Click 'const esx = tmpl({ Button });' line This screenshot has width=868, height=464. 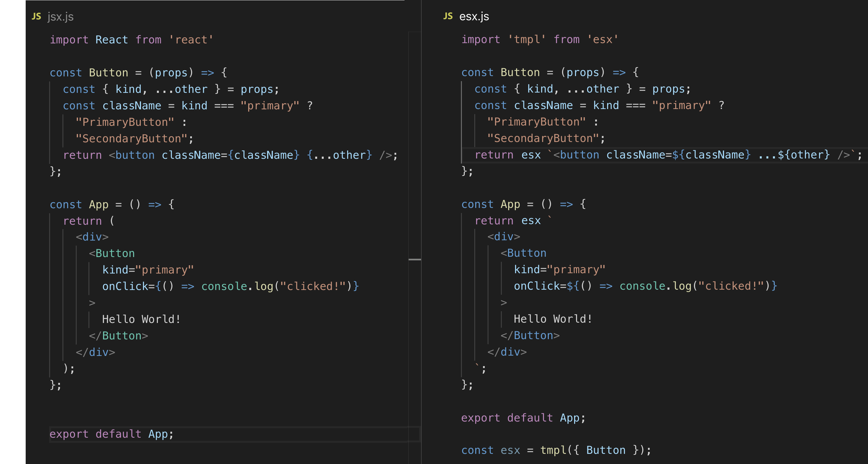pyautogui.click(x=556, y=450)
